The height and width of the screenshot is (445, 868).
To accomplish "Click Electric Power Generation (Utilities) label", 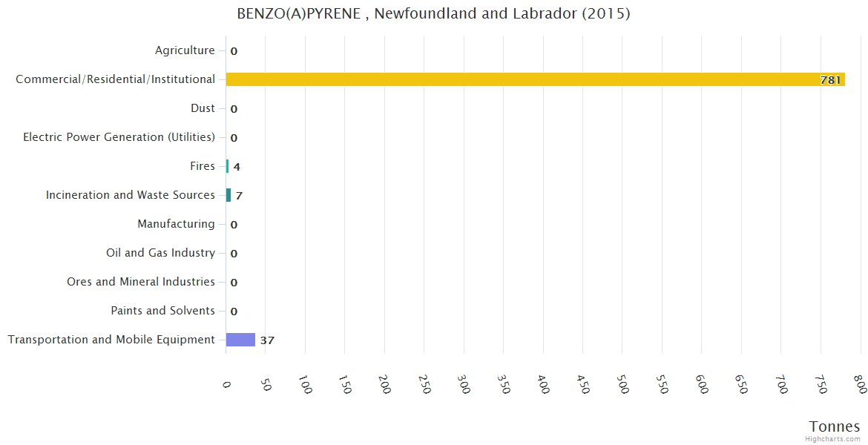I will click(x=119, y=137).
